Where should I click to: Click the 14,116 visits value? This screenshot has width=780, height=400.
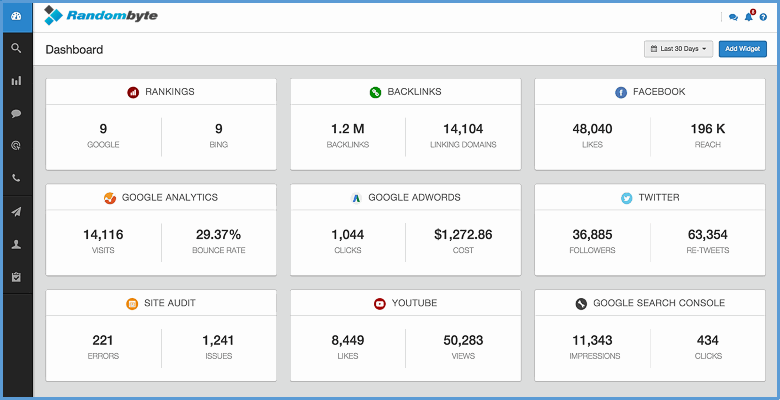103,234
